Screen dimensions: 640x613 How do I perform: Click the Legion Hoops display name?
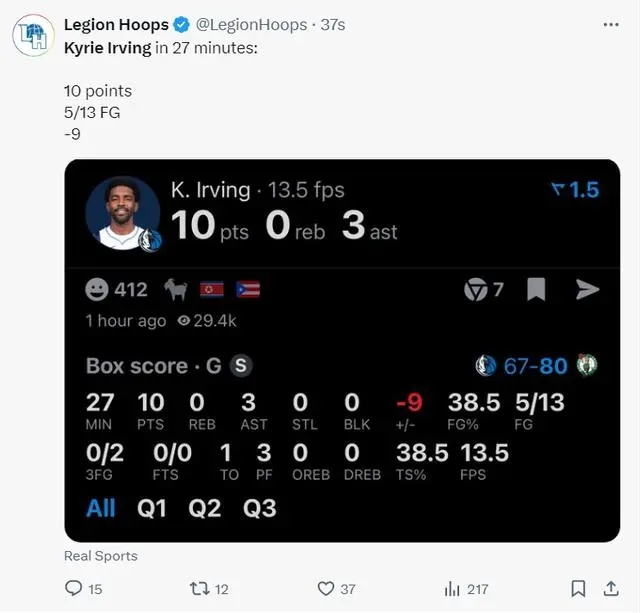(116, 25)
